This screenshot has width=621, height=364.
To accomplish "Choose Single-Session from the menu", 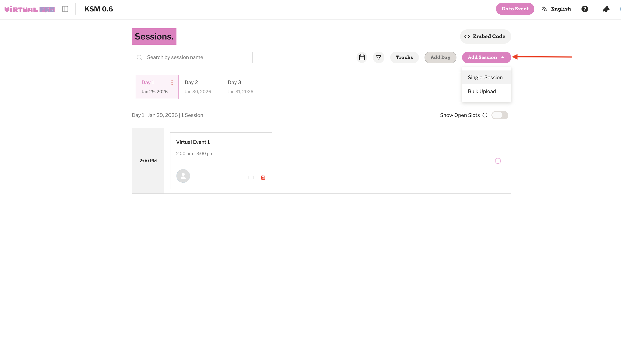I will click(486, 77).
